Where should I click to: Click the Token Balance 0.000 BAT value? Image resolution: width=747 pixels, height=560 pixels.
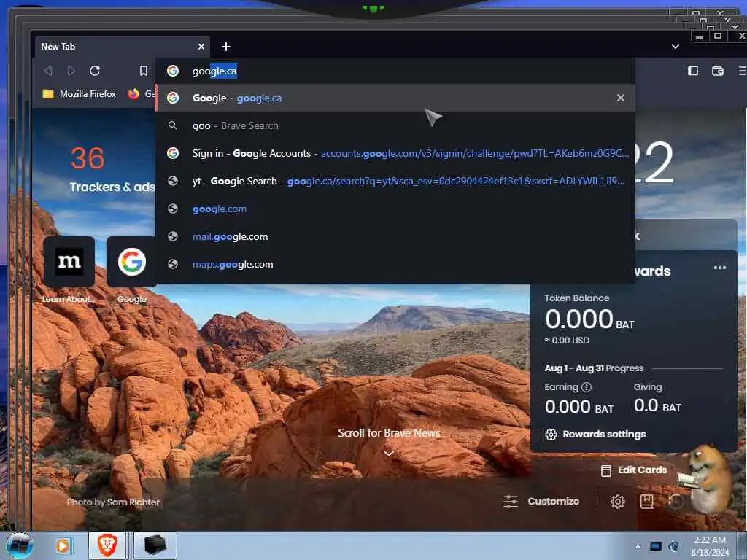pyautogui.click(x=589, y=319)
